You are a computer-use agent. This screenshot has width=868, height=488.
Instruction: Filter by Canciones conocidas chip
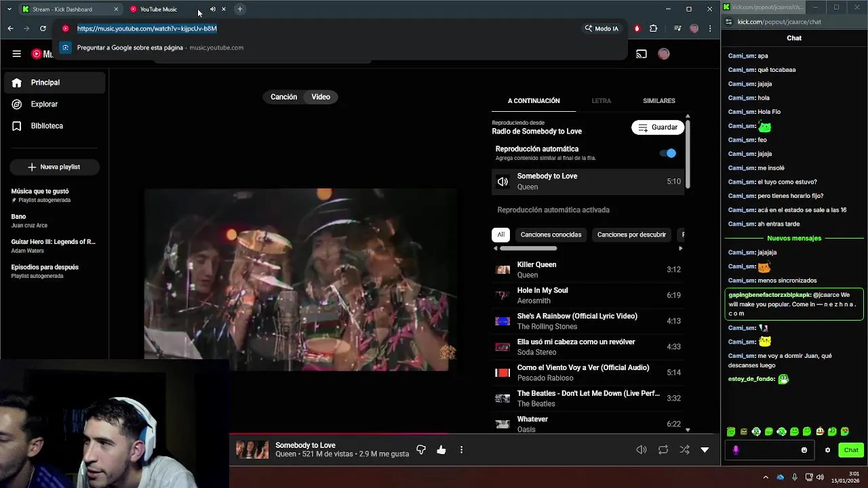[x=551, y=235]
